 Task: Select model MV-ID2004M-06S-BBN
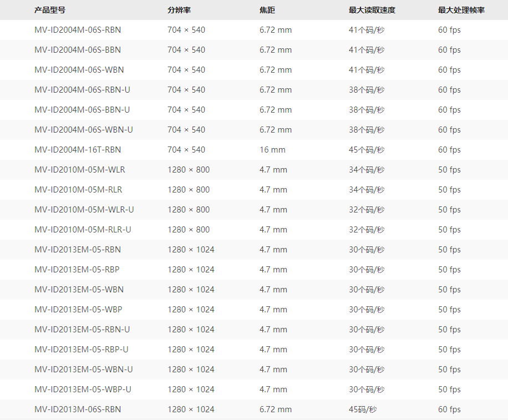tap(78, 50)
